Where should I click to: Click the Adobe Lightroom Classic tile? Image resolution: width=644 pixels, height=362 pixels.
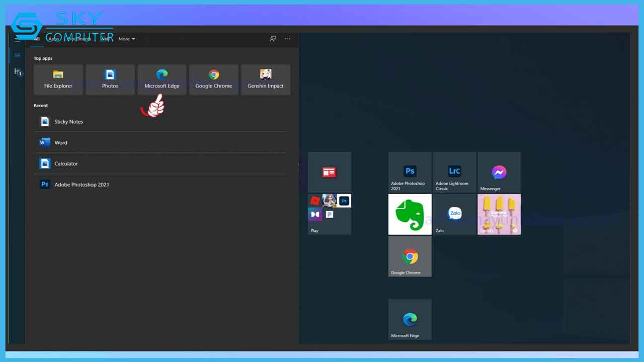click(x=454, y=172)
